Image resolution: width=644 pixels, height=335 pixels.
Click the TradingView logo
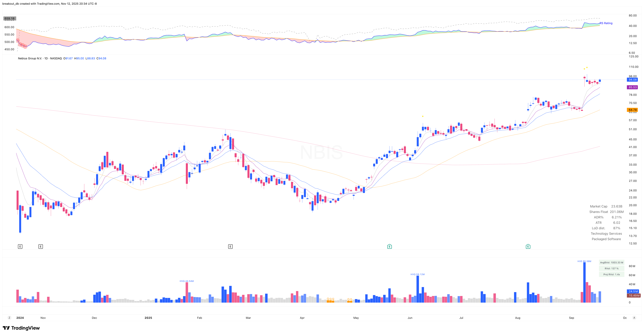click(x=21, y=328)
